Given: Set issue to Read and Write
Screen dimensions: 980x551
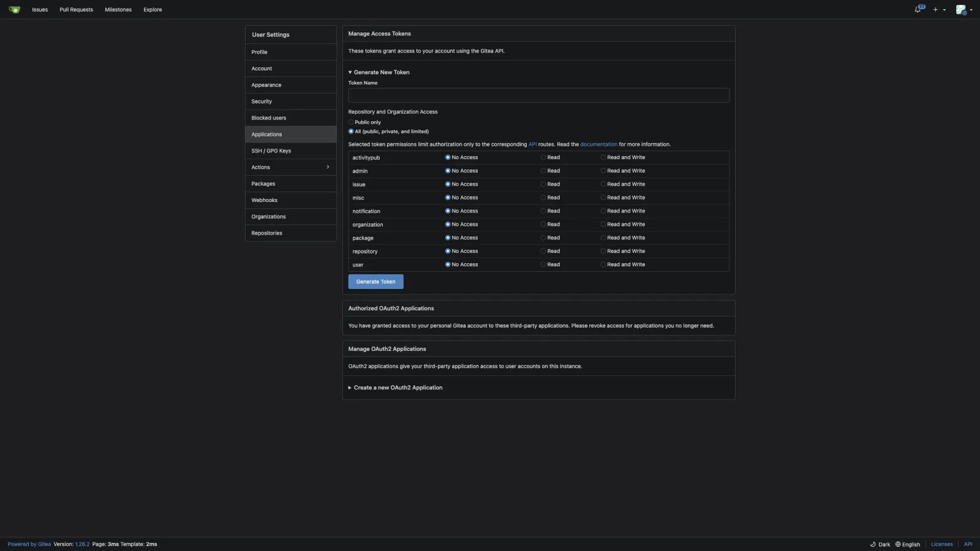Looking at the screenshot, I should click(603, 184).
